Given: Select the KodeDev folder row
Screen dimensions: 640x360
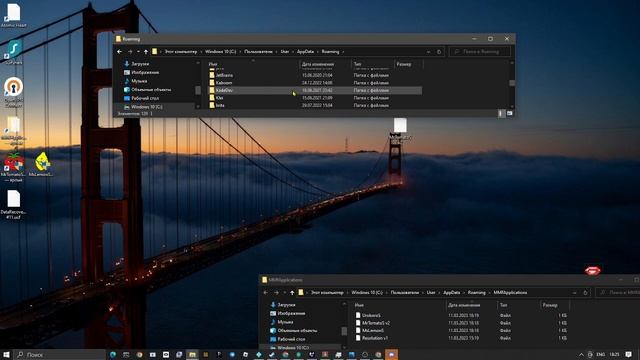Looking at the screenshot, I should click(x=314, y=90).
